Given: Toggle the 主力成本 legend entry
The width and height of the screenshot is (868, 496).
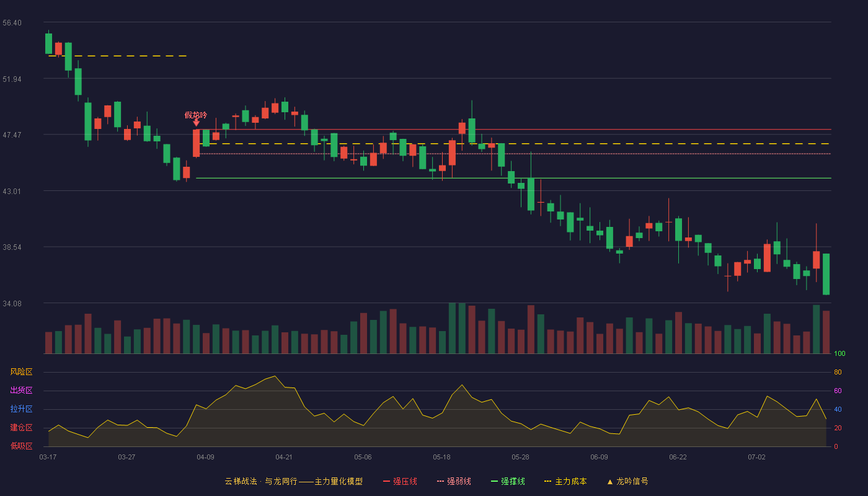Looking at the screenshot, I should point(565,481).
